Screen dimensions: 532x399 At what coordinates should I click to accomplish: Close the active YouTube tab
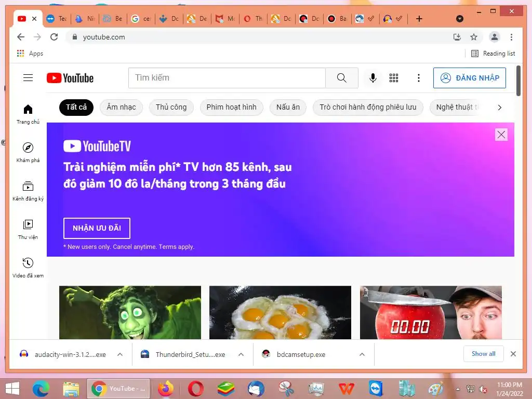(x=34, y=19)
